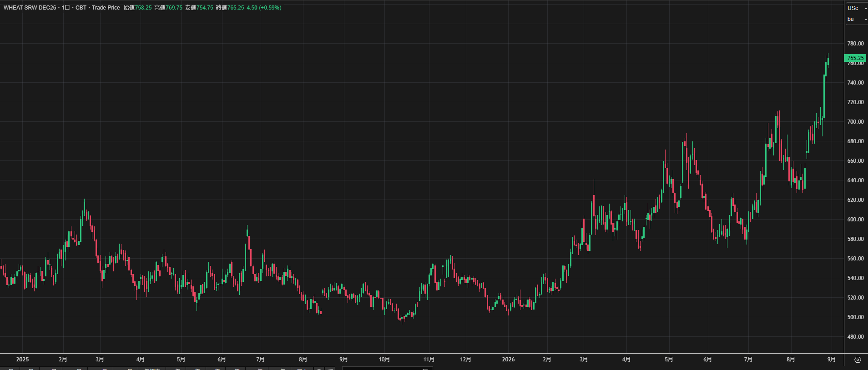Select the 2025 marker on time axis
The image size is (868, 370).
click(22, 360)
